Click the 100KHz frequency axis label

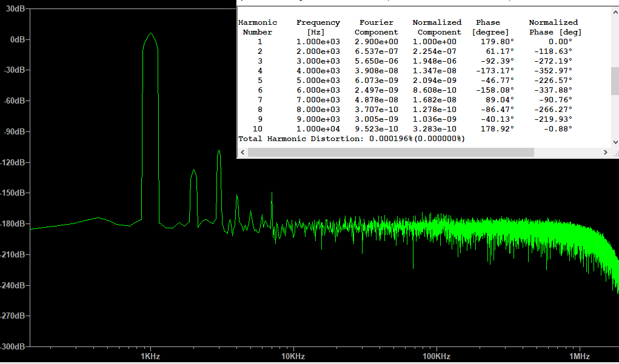tap(437, 357)
